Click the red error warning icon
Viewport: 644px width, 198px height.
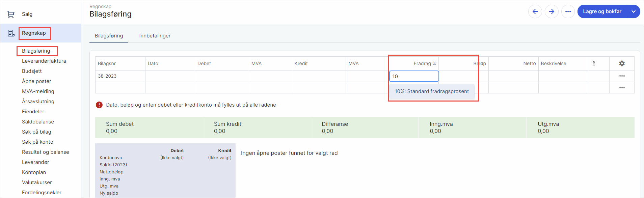tap(99, 105)
